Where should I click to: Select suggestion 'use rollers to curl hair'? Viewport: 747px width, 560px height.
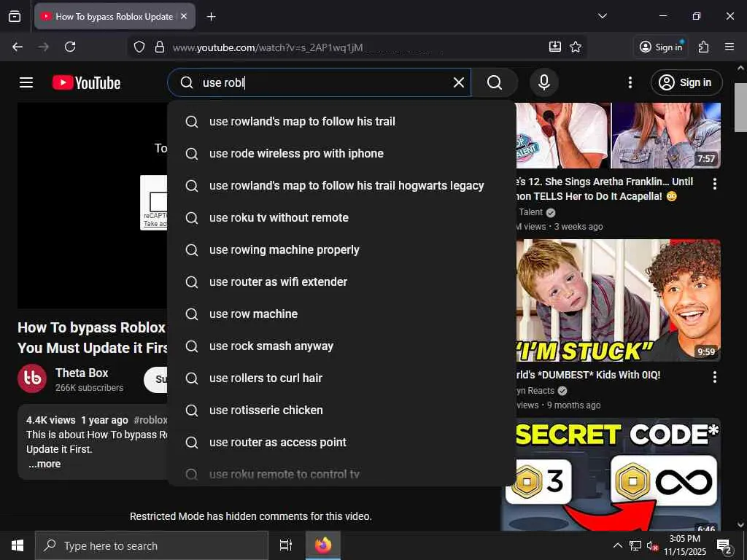(341, 378)
